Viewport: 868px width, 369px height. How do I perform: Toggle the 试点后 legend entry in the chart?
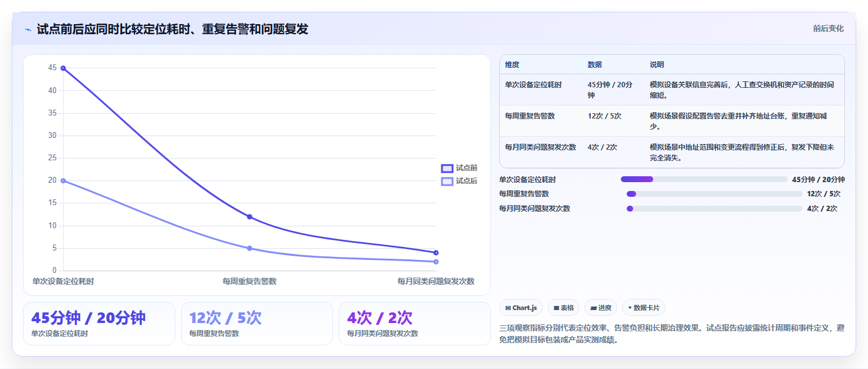click(x=460, y=181)
